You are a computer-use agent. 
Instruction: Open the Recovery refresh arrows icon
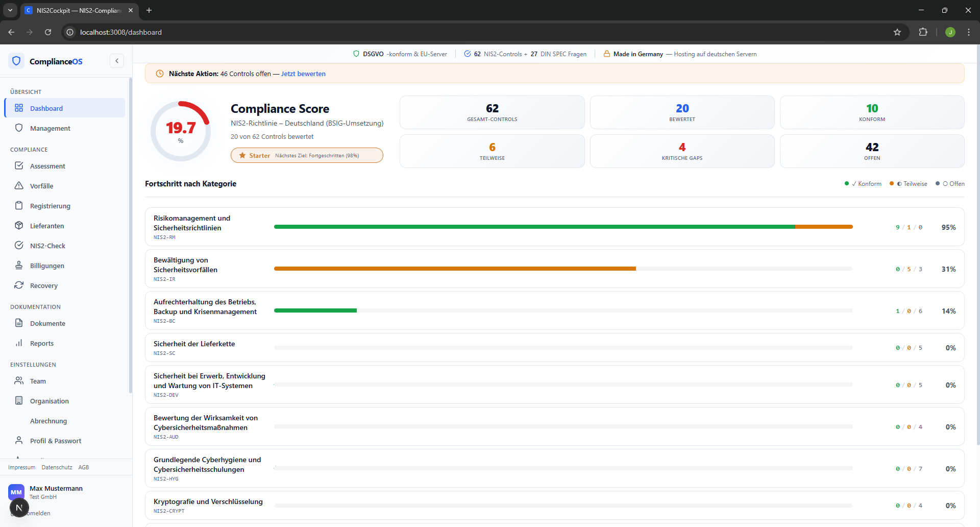[19, 285]
